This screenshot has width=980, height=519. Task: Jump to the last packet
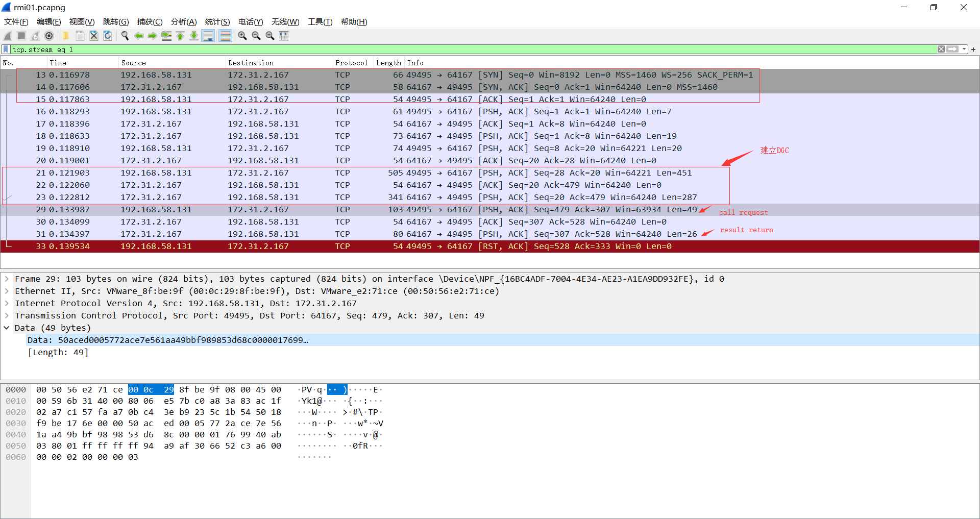point(194,36)
